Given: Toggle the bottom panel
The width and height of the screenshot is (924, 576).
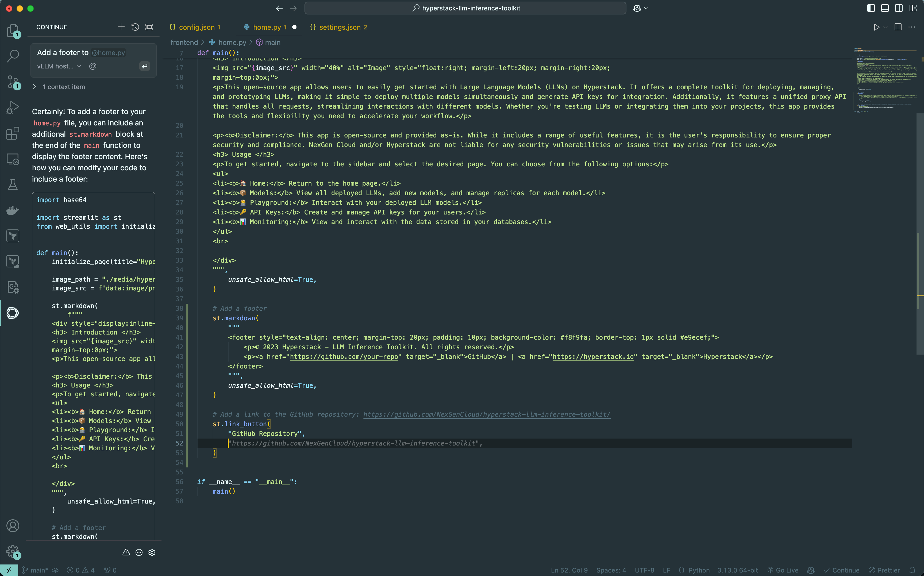Looking at the screenshot, I should pyautogui.click(x=885, y=8).
